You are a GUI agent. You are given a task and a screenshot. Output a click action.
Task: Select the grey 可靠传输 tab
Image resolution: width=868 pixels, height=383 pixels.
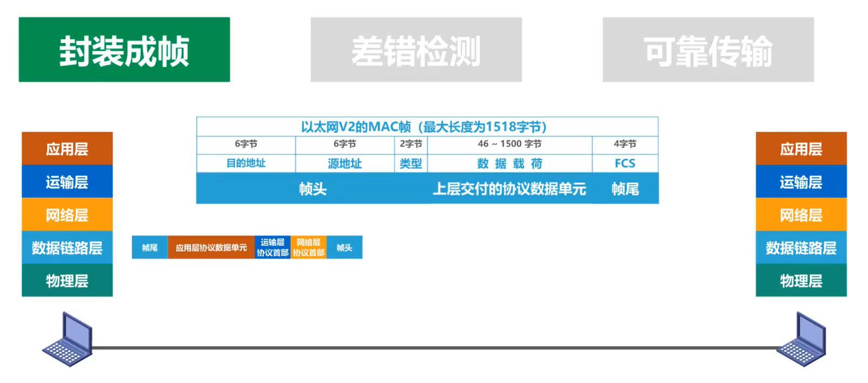708,50
